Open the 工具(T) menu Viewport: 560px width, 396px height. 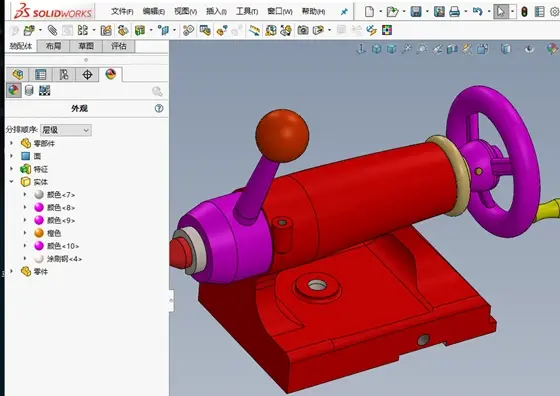coord(247,11)
